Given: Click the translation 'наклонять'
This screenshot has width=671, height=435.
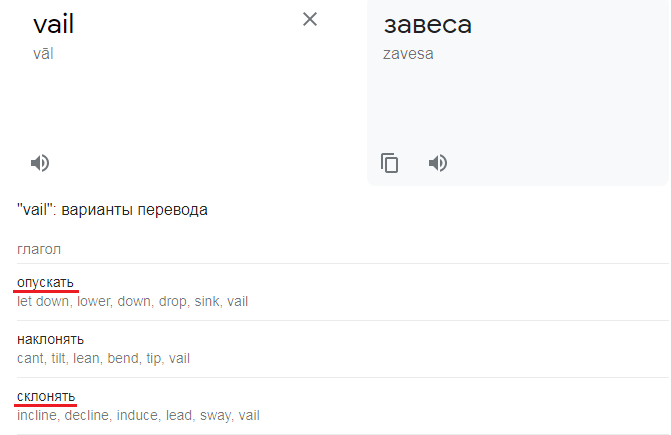Looking at the screenshot, I should (x=50, y=340).
